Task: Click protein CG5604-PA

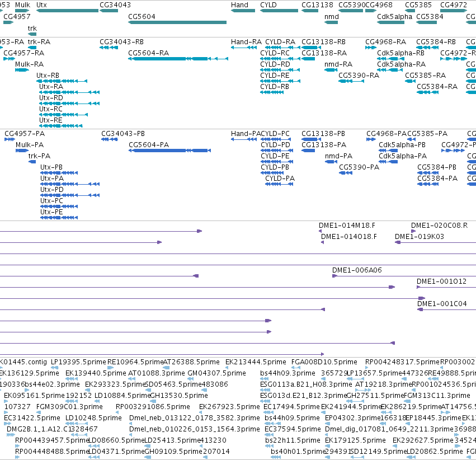Action: pyautogui.click(x=169, y=151)
